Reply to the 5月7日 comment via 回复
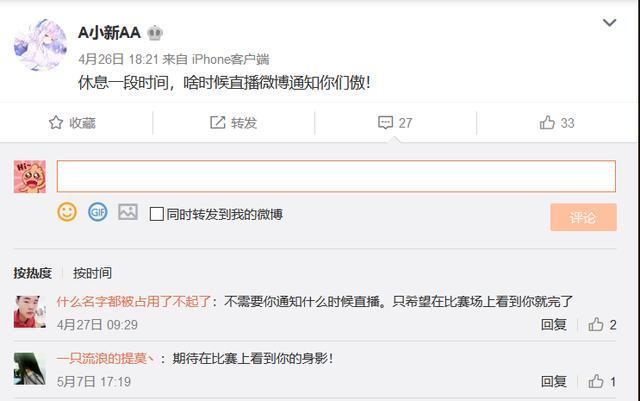The width and height of the screenshot is (640, 401). pos(553,381)
